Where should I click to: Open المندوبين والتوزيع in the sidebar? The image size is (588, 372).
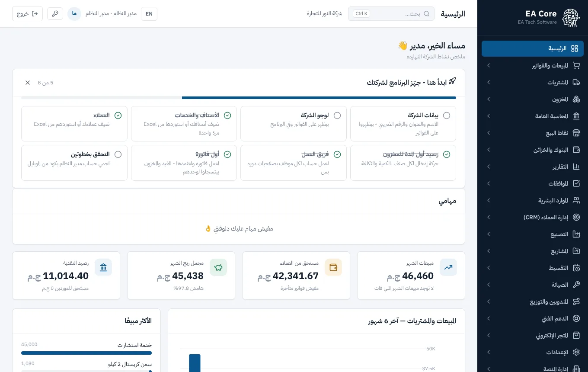point(533,302)
